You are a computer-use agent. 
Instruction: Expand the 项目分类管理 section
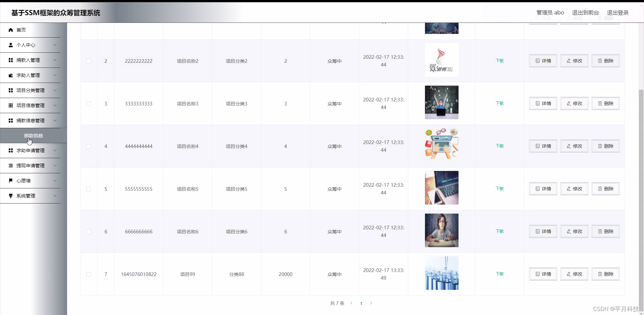55,90
